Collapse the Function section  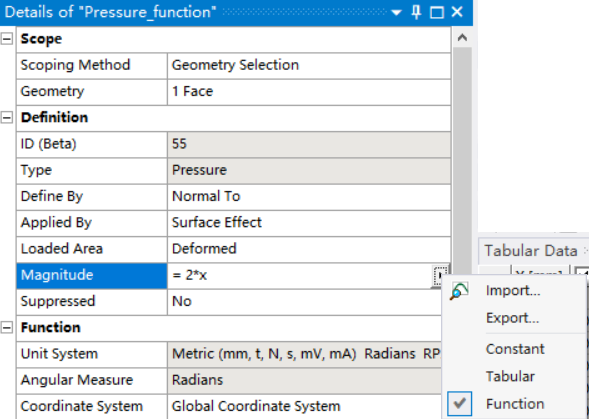pyautogui.click(x=7, y=328)
